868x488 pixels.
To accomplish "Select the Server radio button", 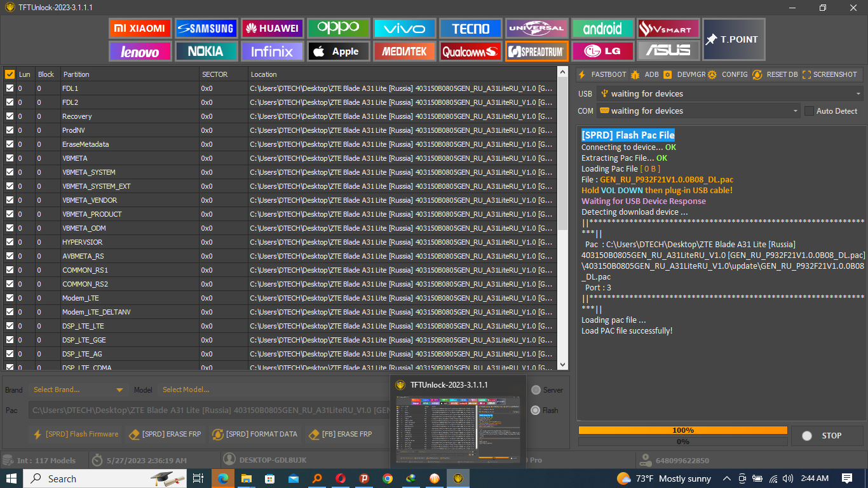I will coord(536,390).
